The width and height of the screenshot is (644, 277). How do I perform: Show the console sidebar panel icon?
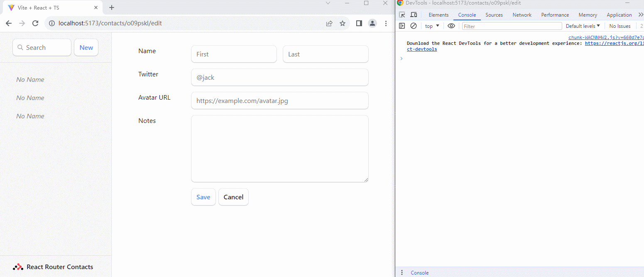point(402,26)
